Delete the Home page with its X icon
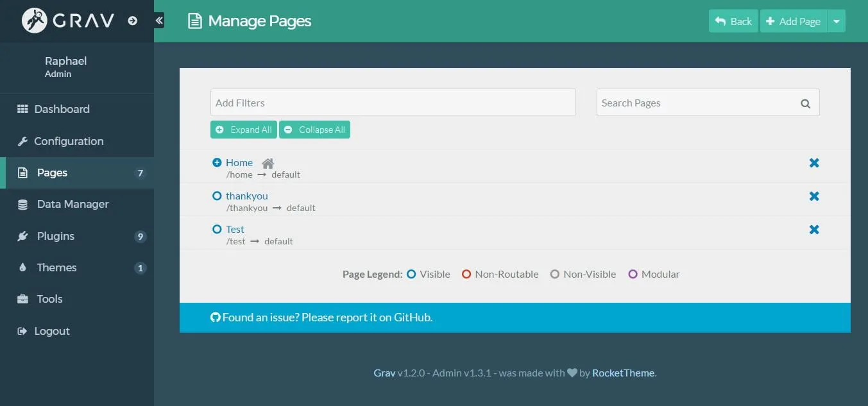The height and width of the screenshot is (406, 868). pyautogui.click(x=814, y=163)
